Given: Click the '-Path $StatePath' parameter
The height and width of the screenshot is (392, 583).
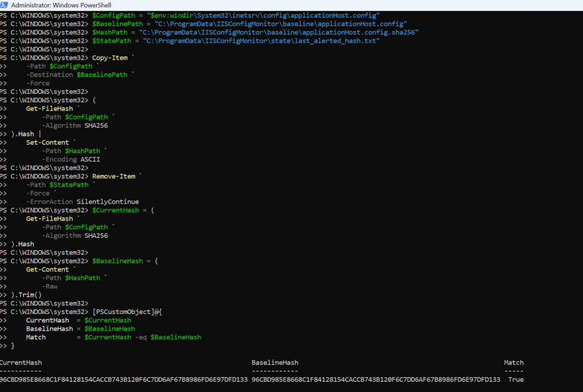Looking at the screenshot, I should pyautogui.click(x=58, y=185).
